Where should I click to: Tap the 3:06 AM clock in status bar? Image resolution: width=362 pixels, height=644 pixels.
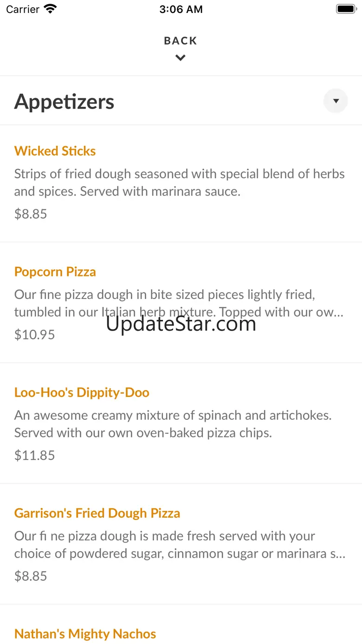coord(181,9)
